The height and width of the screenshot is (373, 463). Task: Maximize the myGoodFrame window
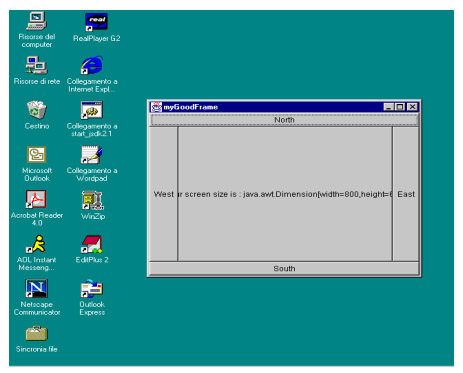(x=400, y=107)
